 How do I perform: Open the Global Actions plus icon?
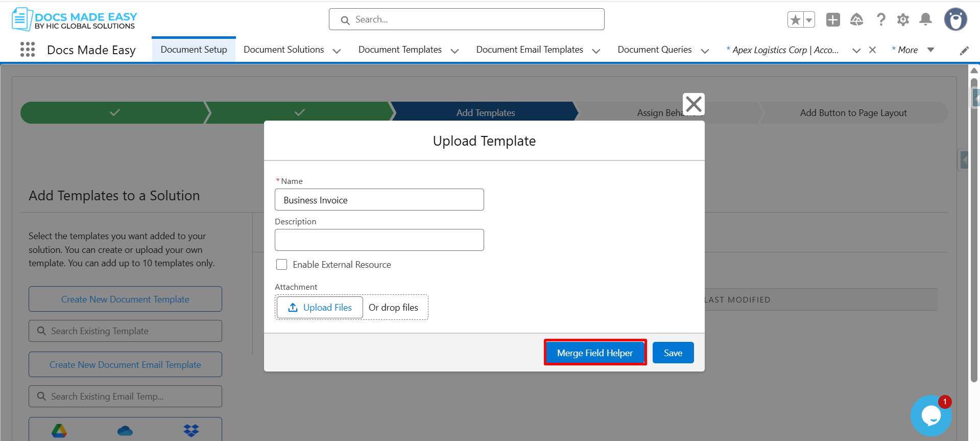pos(833,19)
